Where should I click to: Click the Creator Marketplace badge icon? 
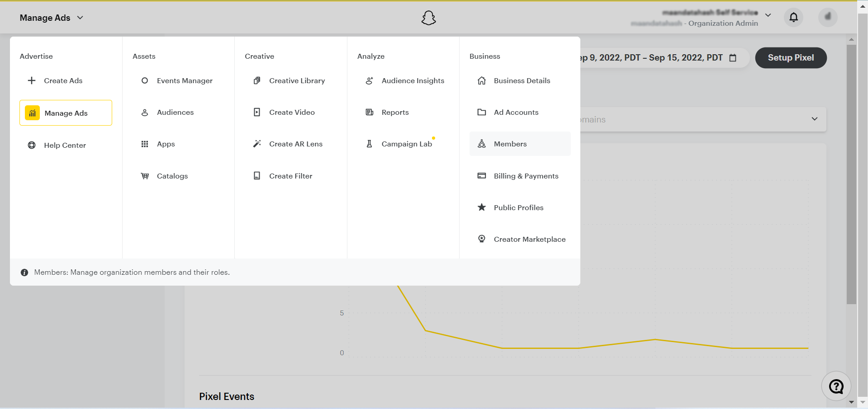[x=482, y=239]
